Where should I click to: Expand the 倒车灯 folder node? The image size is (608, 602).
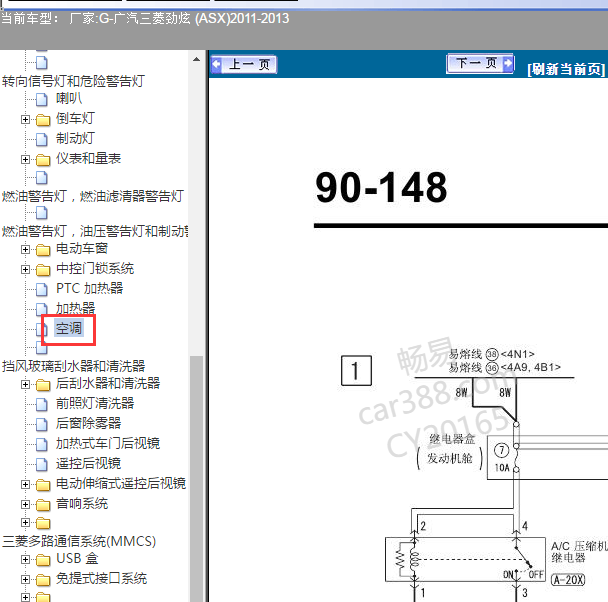[x=25, y=119]
